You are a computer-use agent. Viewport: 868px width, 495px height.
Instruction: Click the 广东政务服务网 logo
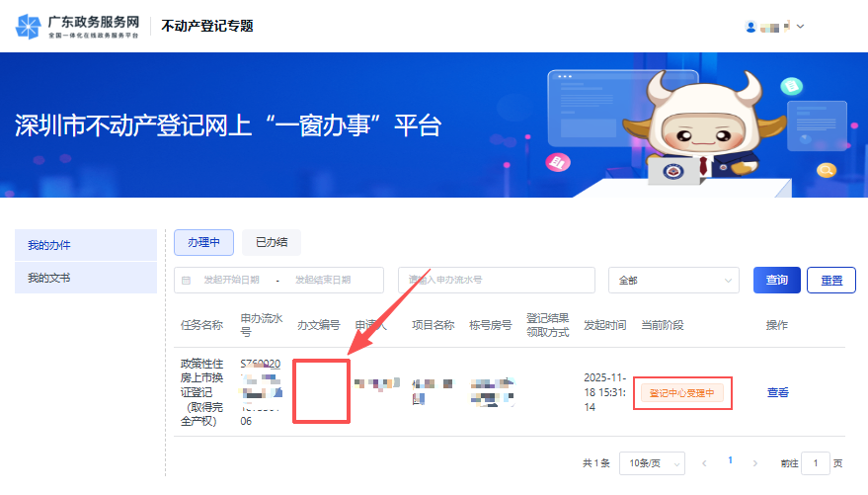[x=77, y=26]
